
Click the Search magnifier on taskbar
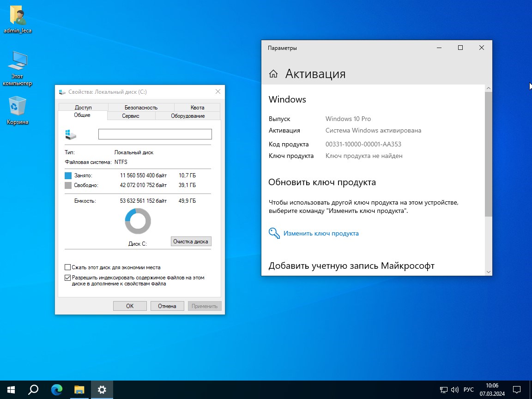click(33, 390)
